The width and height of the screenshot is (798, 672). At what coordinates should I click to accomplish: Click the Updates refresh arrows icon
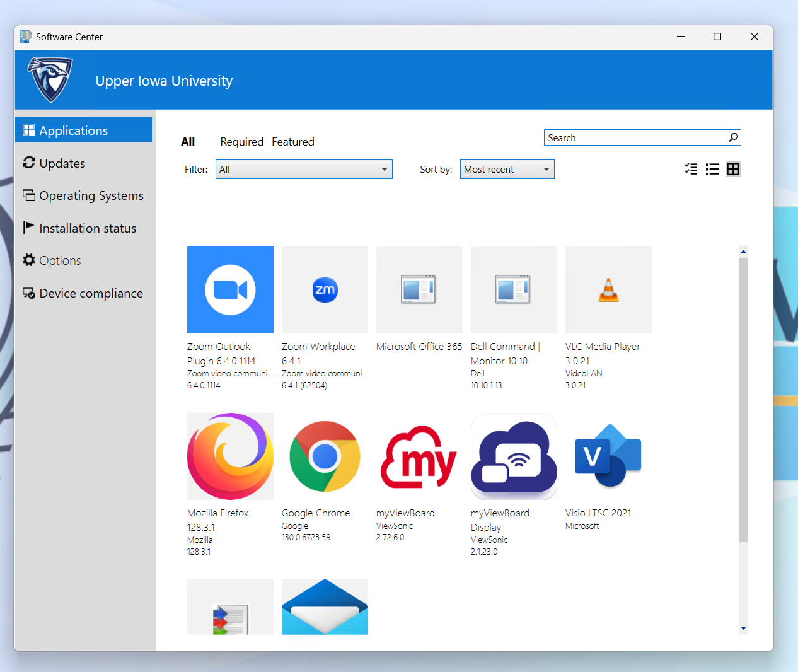pyautogui.click(x=29, y=163)
